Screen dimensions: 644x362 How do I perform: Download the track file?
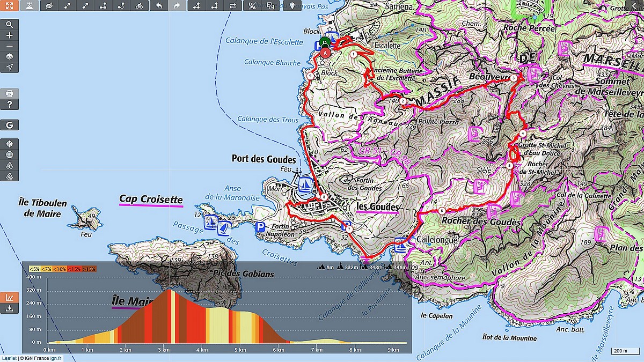click(x=9, y=308)
